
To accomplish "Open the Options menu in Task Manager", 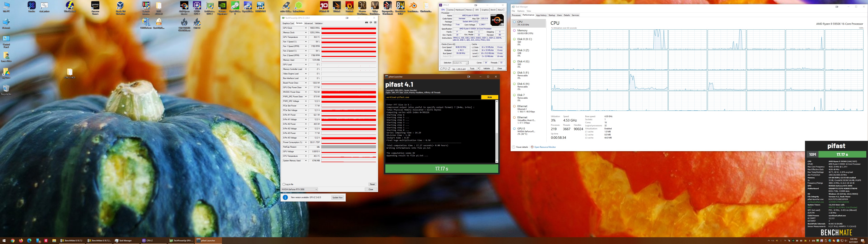I will (521, 11).
